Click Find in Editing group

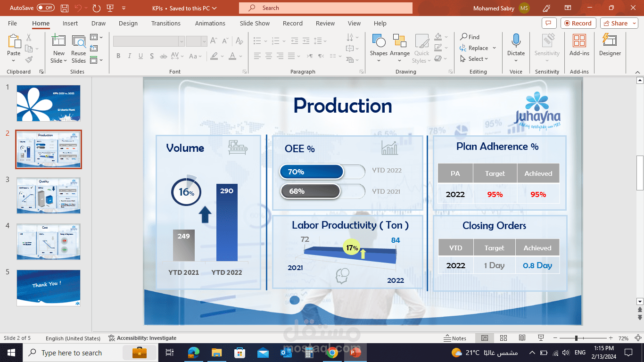click(470, 37)
